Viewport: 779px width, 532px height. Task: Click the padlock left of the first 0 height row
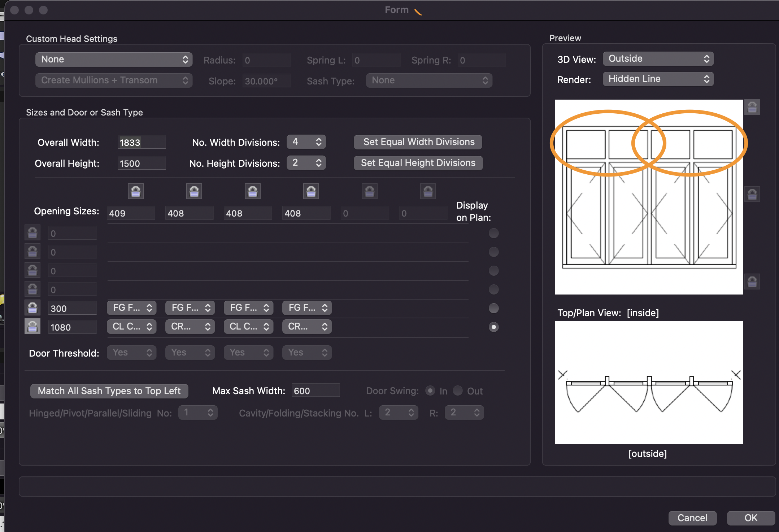tap(32, 233)
